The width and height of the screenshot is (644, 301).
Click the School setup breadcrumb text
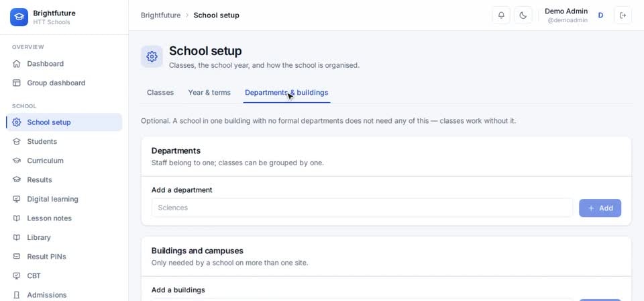(217, 15)
